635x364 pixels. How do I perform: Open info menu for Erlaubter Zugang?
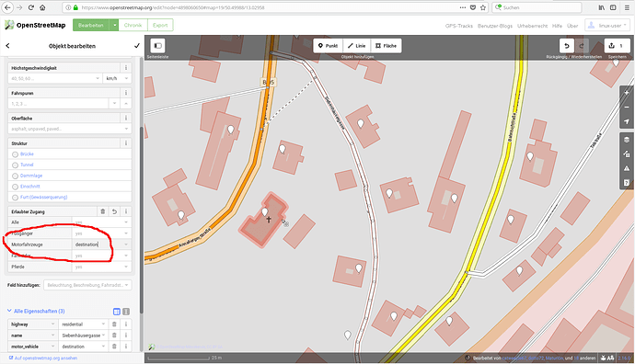click(126, 211)
